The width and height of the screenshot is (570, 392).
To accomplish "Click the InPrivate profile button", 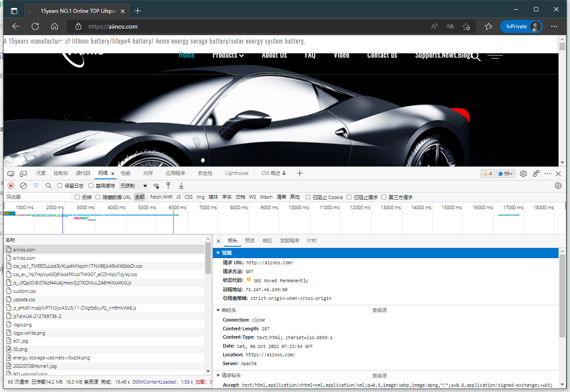I will 521,26.
